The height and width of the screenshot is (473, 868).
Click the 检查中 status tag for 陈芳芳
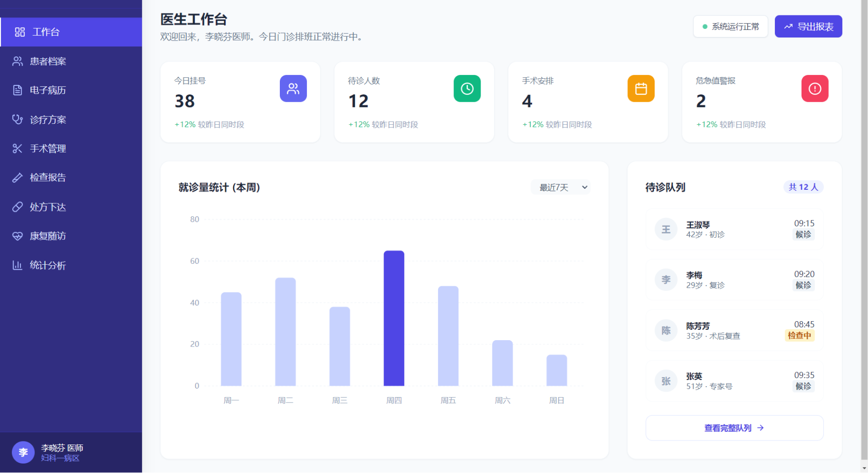pos(799,336)
